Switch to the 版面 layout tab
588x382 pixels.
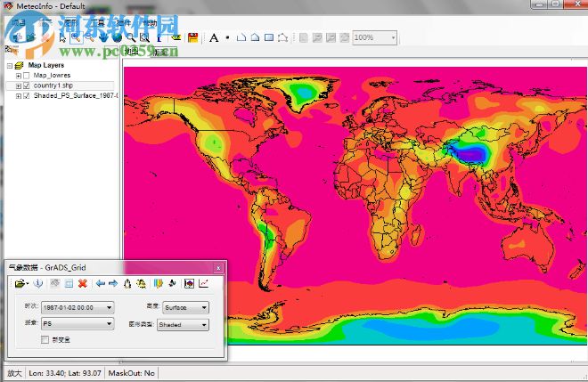159,53
